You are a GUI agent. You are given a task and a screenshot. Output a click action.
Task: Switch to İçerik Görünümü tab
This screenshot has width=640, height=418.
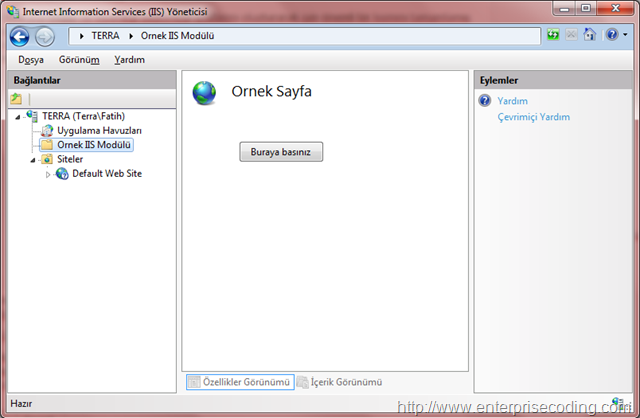(340, 382)
